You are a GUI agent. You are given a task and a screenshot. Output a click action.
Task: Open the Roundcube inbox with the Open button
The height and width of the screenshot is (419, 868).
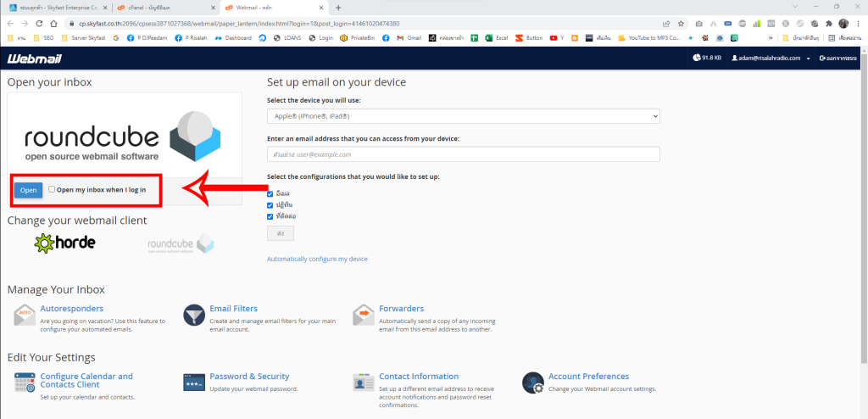click(x=28, y=190)
